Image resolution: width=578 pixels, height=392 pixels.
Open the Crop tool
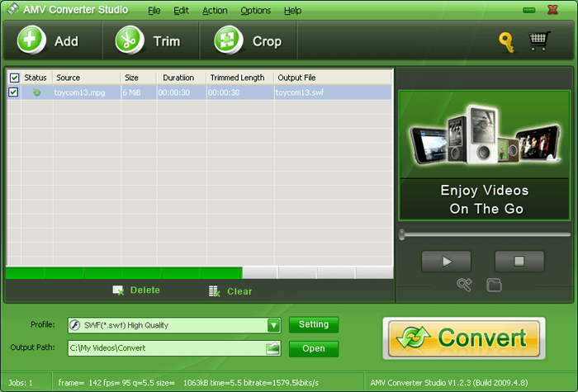click(229, 40)
